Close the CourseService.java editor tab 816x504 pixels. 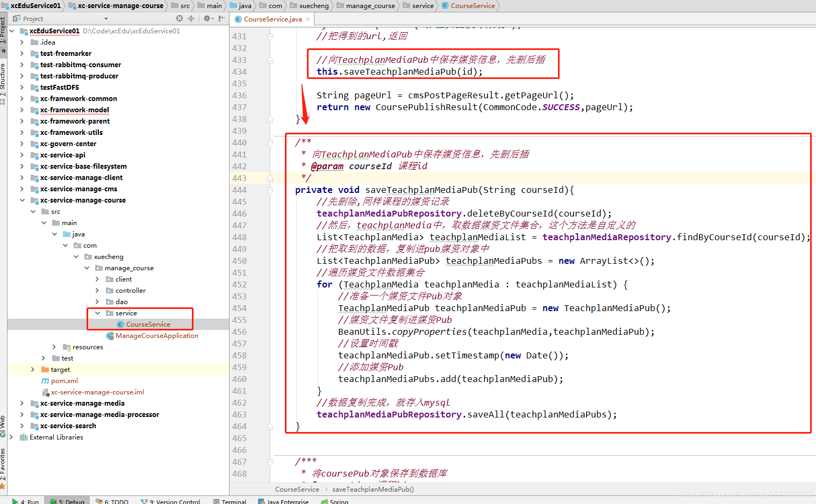(307, 19)
